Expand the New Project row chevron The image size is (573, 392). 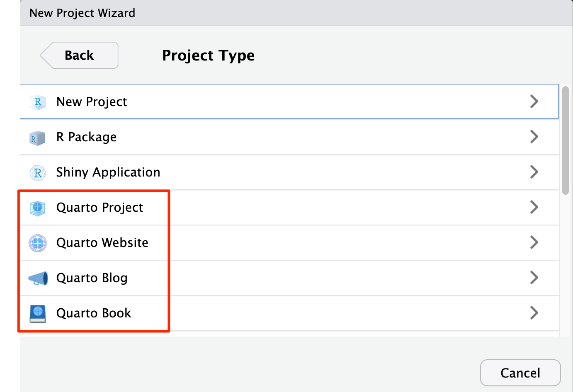point(534,102)
